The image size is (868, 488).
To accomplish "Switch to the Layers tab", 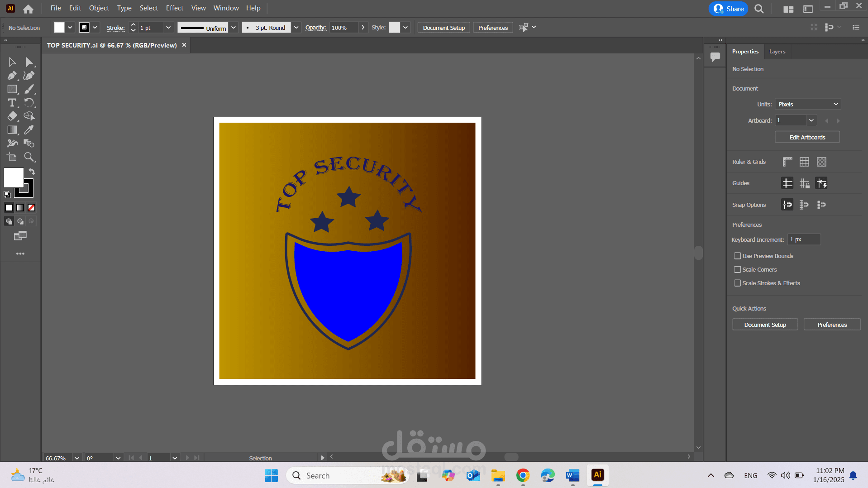I will pyautogui.click(x=777, y=52).
